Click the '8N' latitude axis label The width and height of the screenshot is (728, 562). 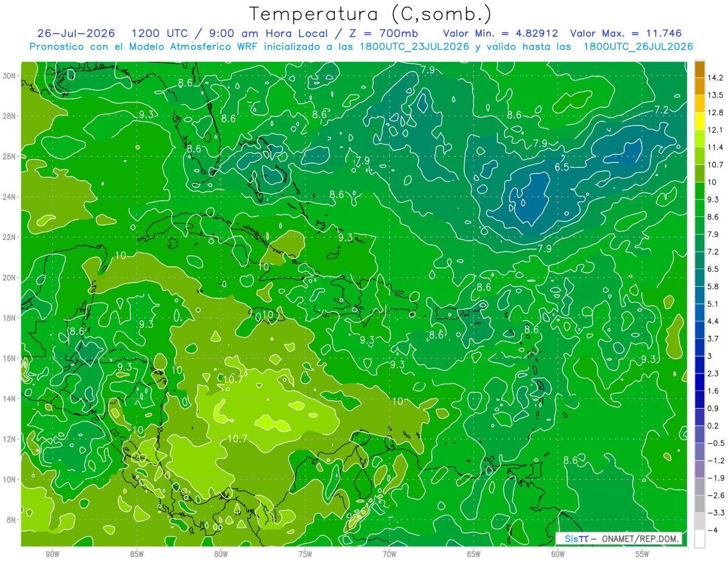[x=12, y=520]
